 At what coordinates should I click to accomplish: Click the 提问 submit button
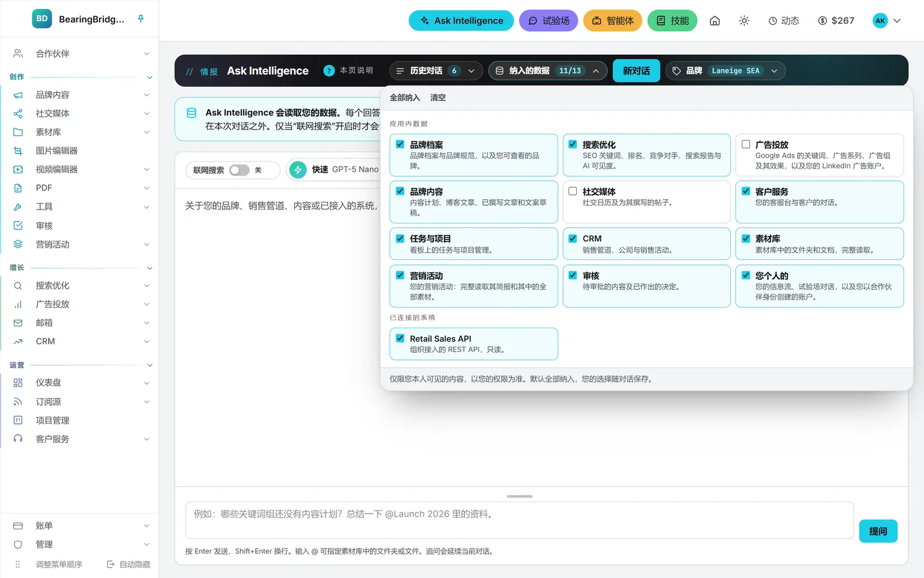coord(878,531)
